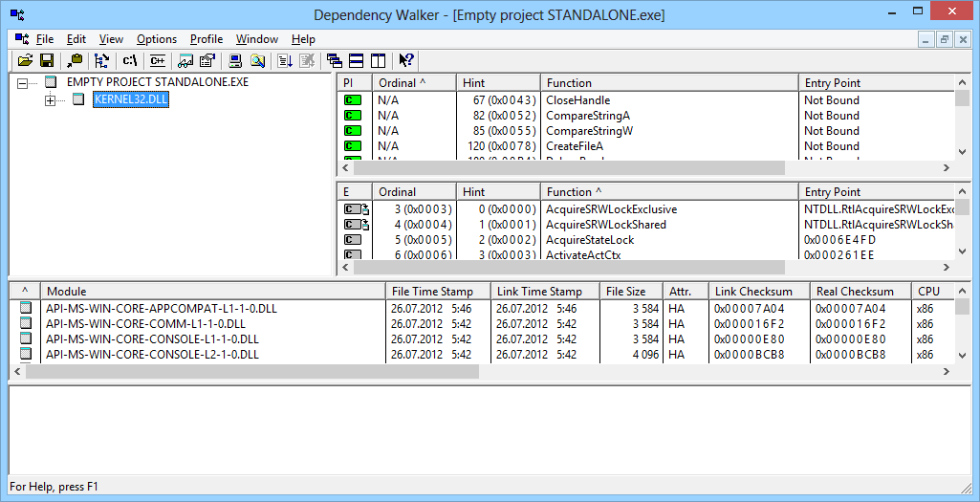Toggle Auto Expand tree option
This screenshot has height=502, width=980.
coord(102,60)
